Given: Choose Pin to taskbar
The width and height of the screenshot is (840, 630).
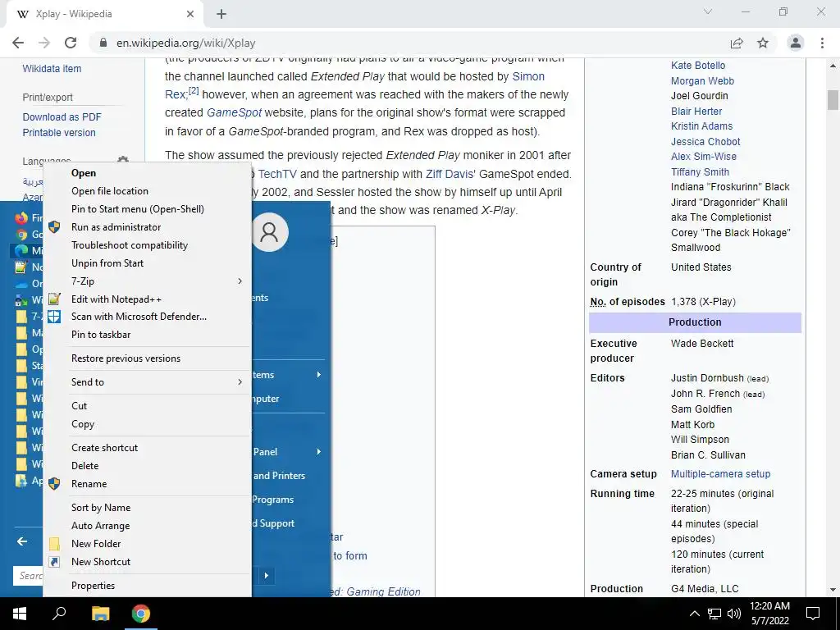Looking at the screenshot, I should click(148, 335).
